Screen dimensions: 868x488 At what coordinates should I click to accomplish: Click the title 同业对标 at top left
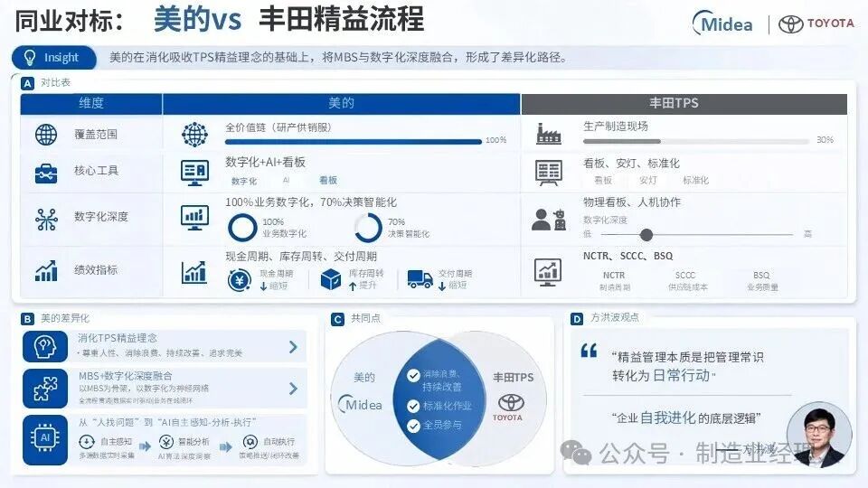pos(70,22)
